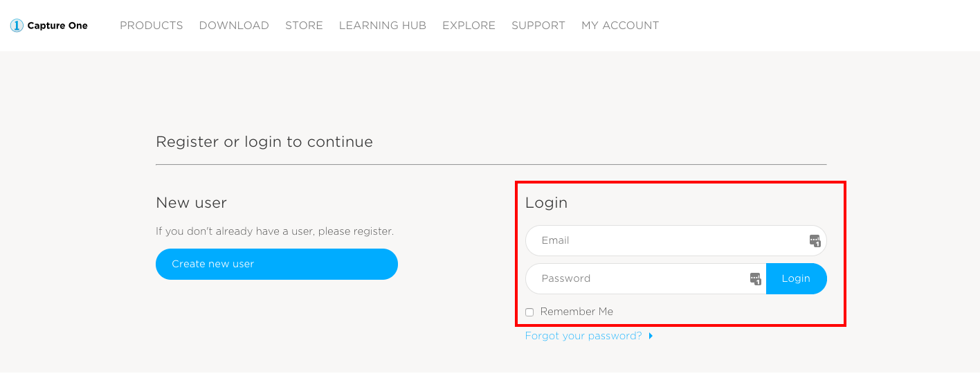Focus the Password input field

[x=646, y=279]
